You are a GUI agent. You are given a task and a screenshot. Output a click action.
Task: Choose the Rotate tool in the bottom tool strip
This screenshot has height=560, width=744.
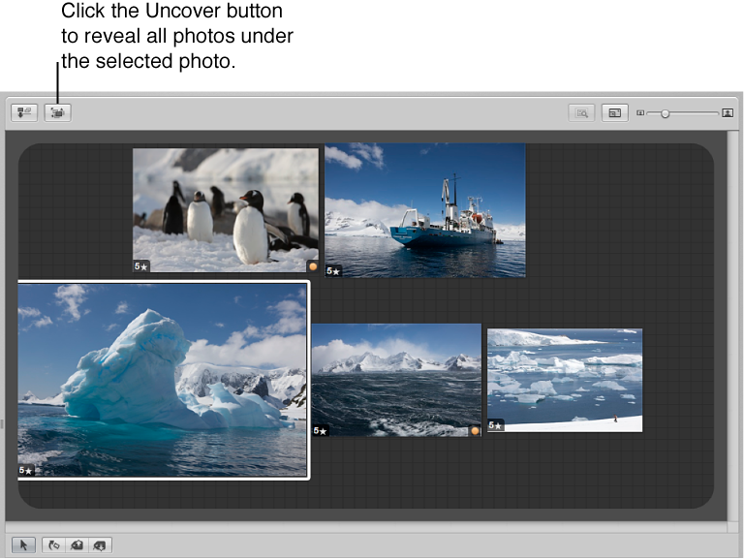[x=54, y=545]
